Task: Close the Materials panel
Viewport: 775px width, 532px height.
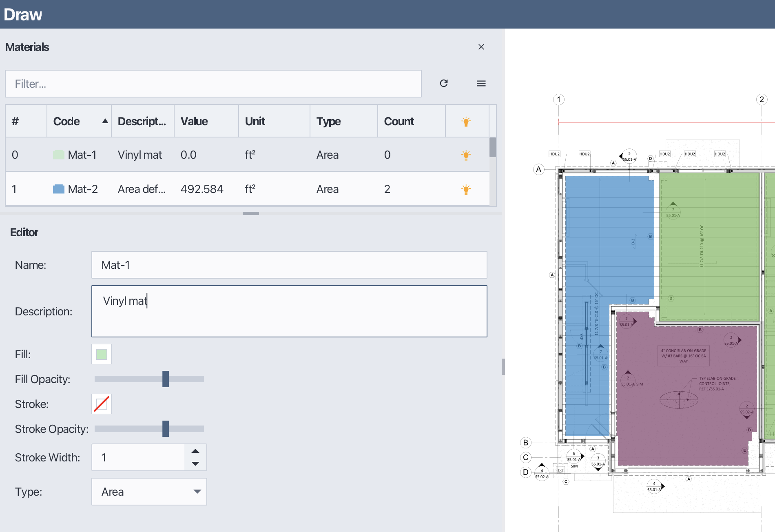Action: coord(481,47)
